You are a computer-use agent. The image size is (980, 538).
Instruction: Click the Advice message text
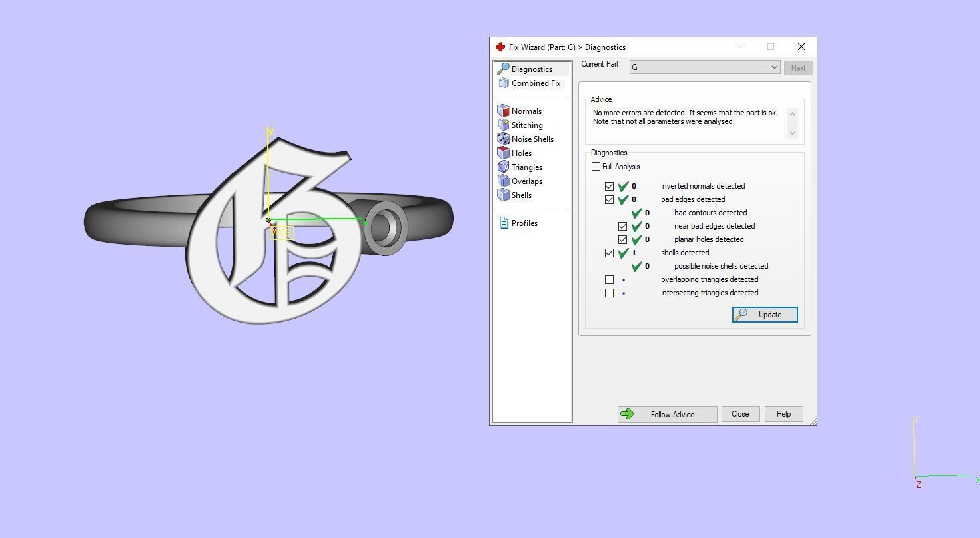pyautogui.click(x=686, y=117)
